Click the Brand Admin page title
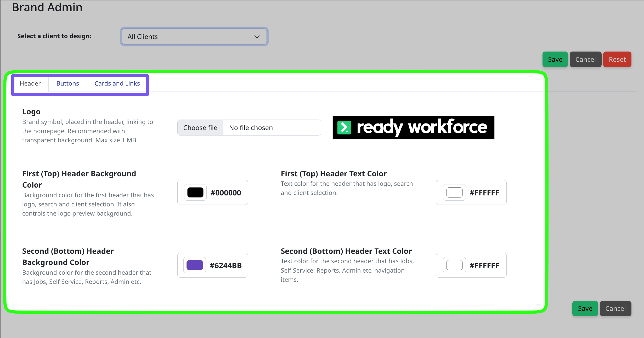 (x=47, y=7)
